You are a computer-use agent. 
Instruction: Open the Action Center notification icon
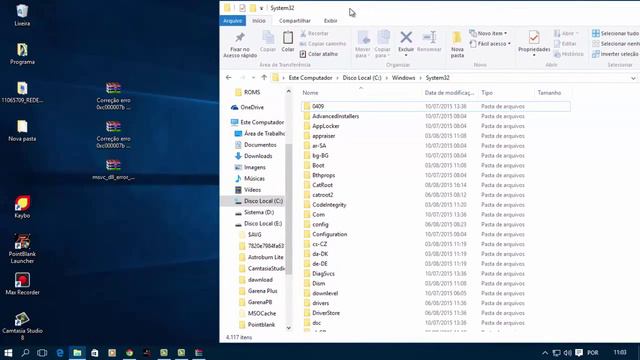[579, 353]
